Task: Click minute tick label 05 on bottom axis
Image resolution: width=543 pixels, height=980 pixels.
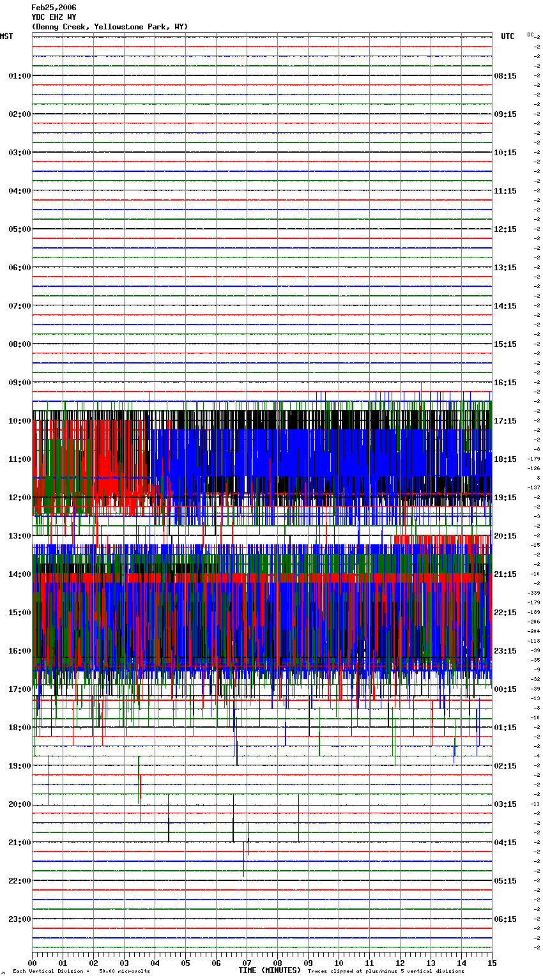Action: tap(185, 963)
